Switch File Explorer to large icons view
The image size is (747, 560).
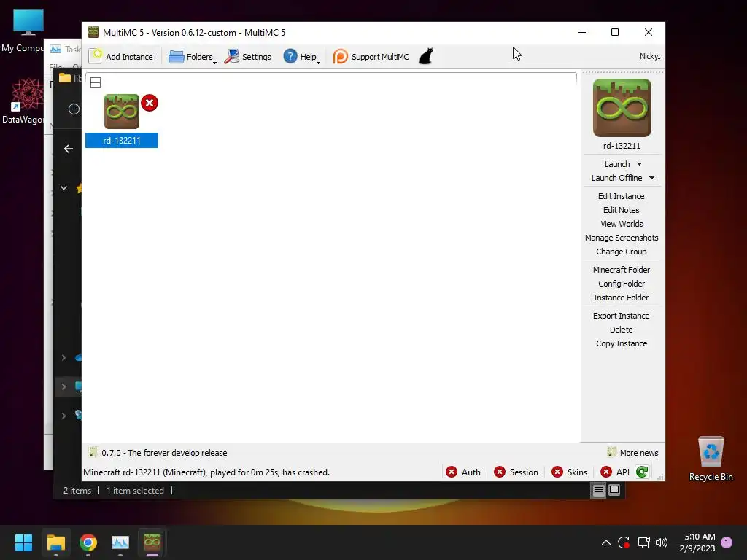click(x=614, y=491)
